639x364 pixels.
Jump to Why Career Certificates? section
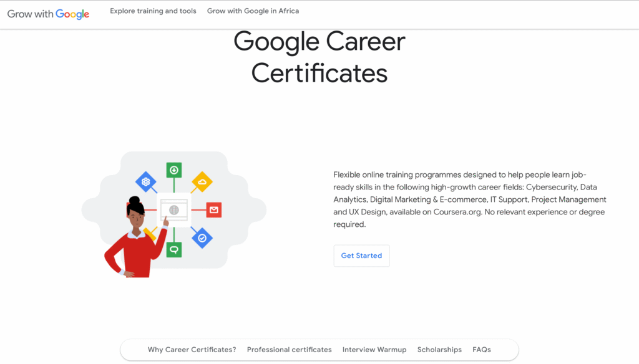point(192,350)
